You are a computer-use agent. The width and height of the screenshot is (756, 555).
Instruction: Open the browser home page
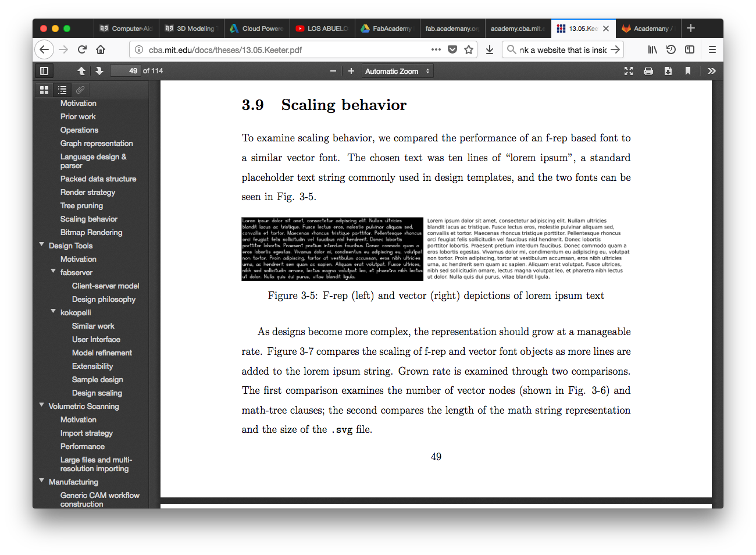coord(101,49)
